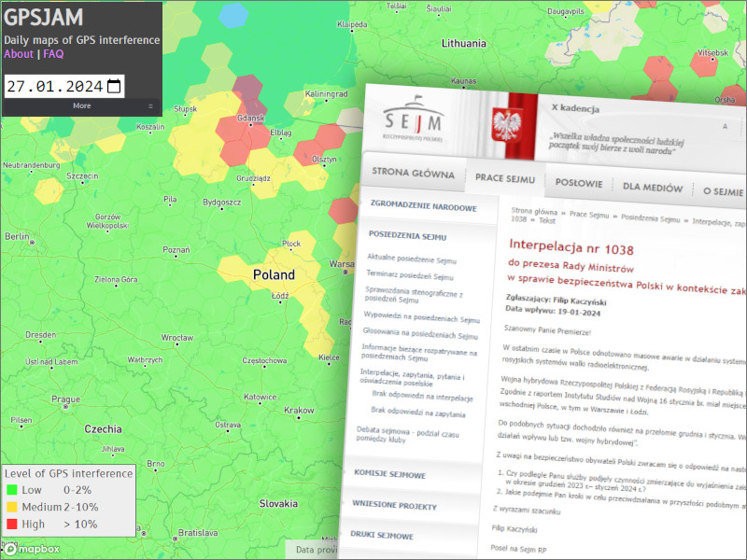Click the GPSJAM title
This screenshot has width=747, height=560.
[43, 17]
